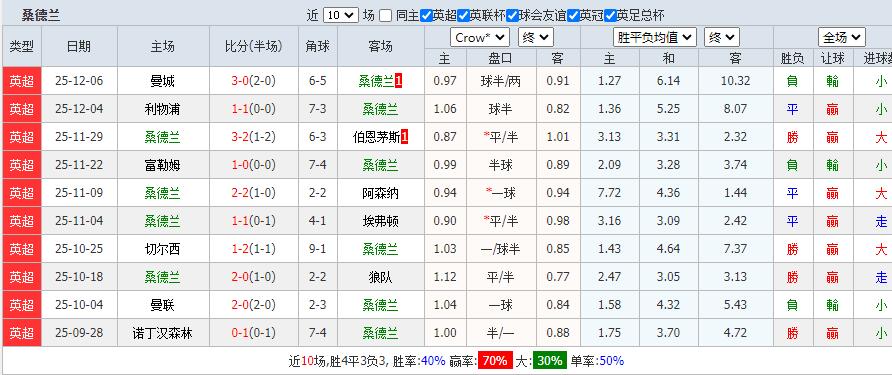Image resolution: width=892 pixels, height=375 pixels.
Task: Click the 40% 胜率 value in the summary
Action: pyautogui.click(x=433, y=360)
